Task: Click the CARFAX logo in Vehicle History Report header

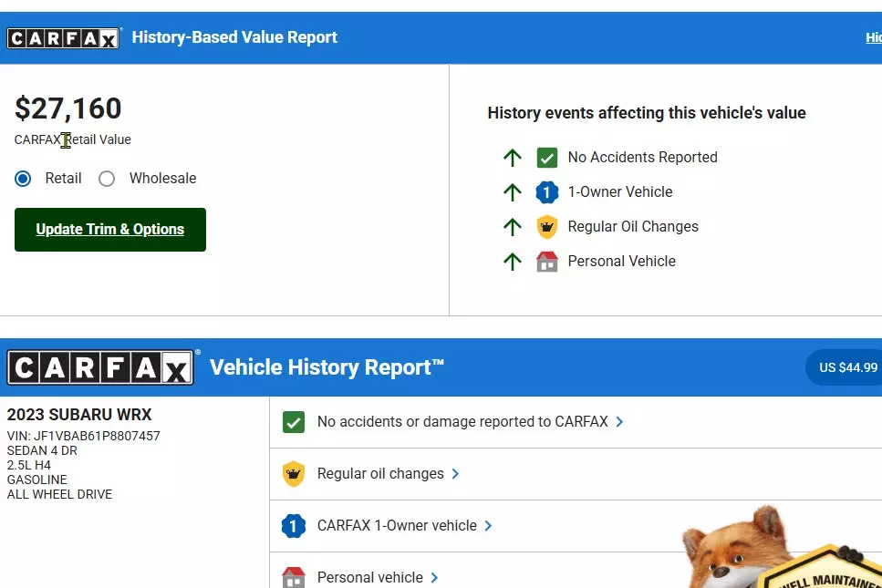Action: point(100,367)
